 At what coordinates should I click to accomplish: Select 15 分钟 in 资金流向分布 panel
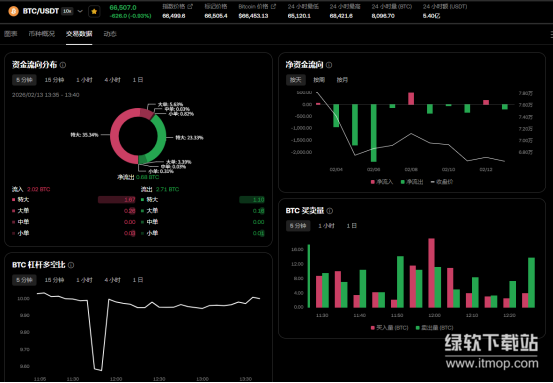54,80
